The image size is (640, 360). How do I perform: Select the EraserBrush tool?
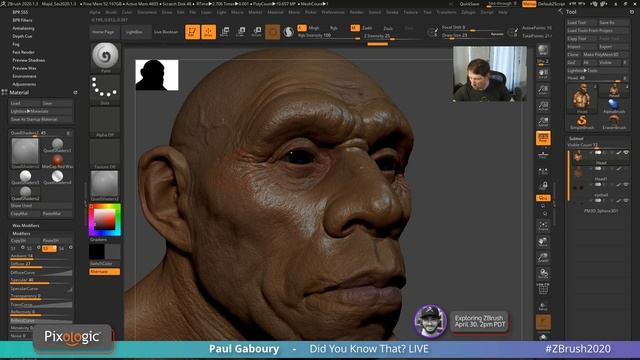pos(614,122)
